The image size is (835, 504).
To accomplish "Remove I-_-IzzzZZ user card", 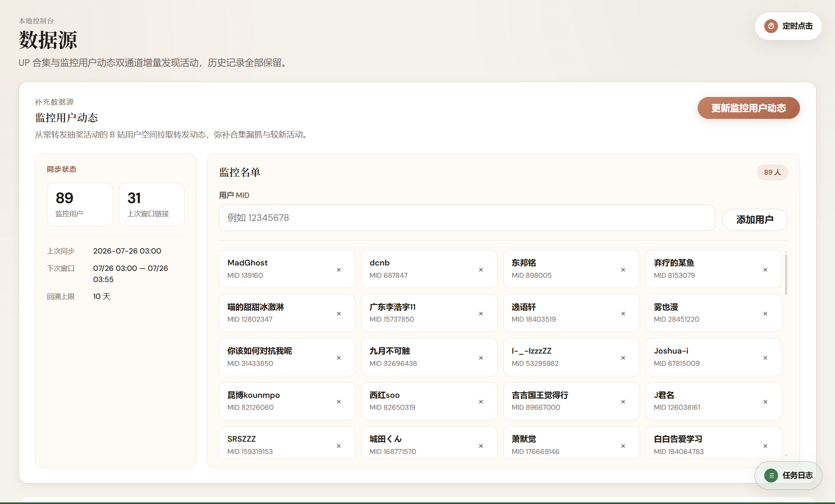I will tap(623, 358).
